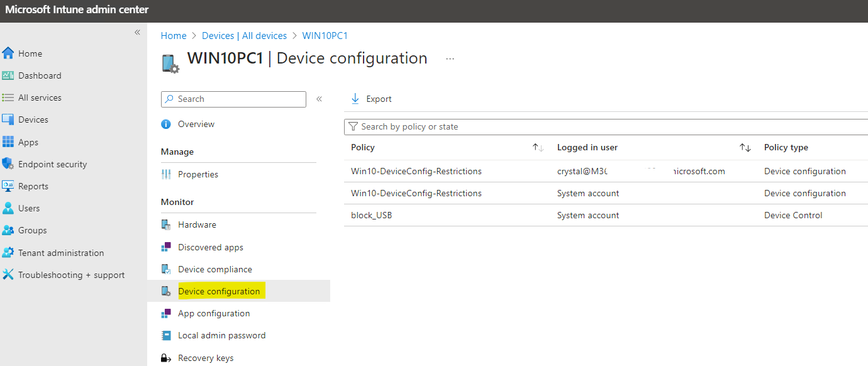
Task: Open Device compliance under Monitor
Action: pos(215,269)
